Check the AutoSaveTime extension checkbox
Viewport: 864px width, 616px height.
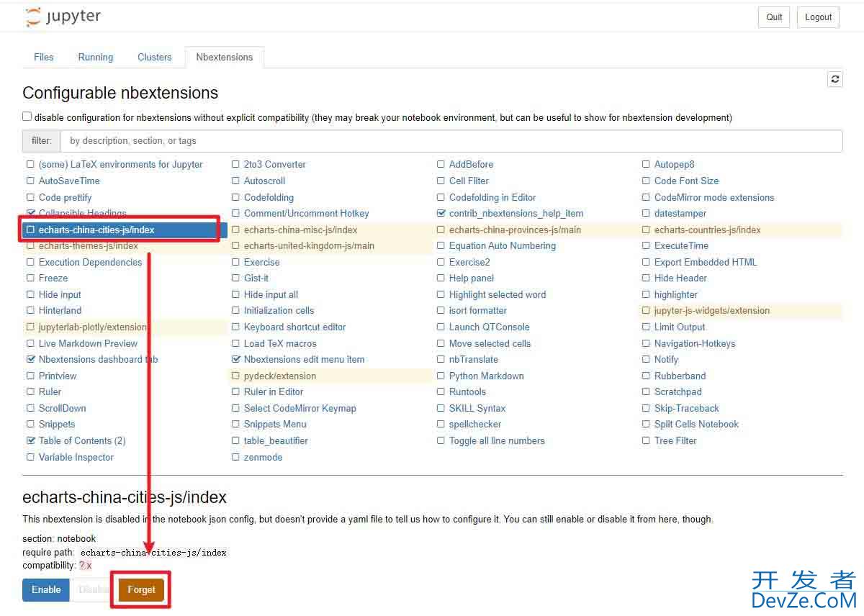coord(30,181)
